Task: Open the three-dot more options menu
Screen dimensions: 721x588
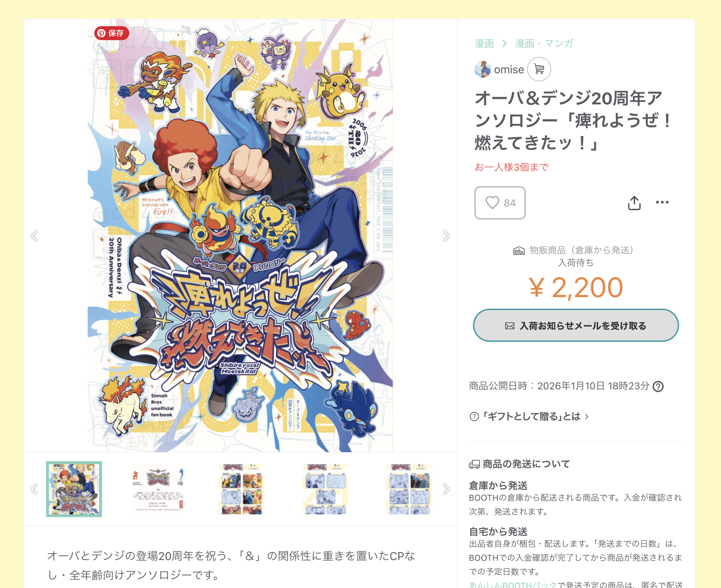Action: (662, 202)
